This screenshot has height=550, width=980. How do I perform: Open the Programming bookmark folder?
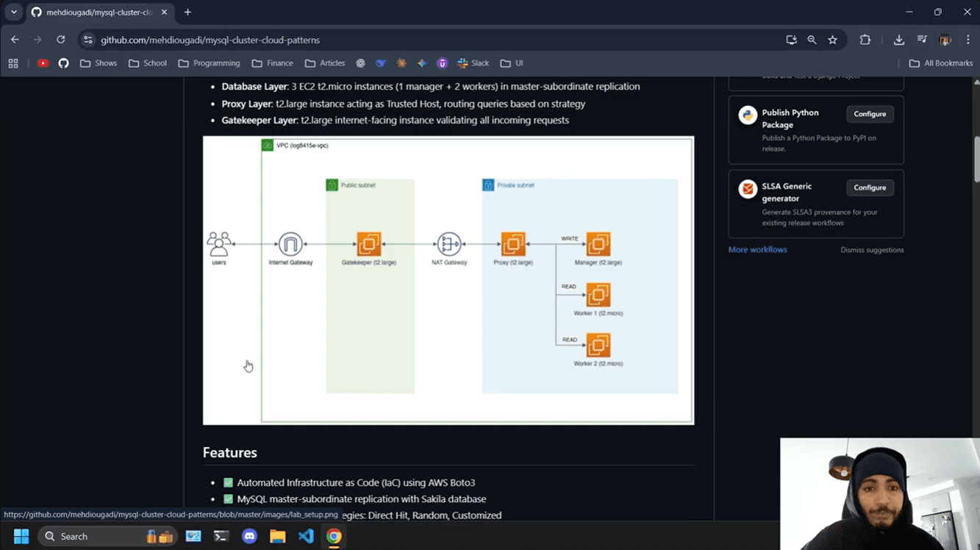pos(210,63)
